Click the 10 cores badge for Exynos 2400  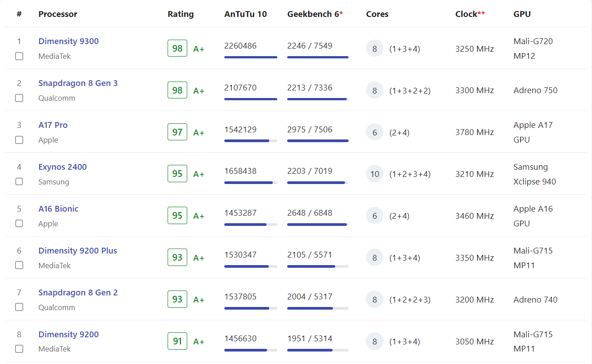pos(374,174)
